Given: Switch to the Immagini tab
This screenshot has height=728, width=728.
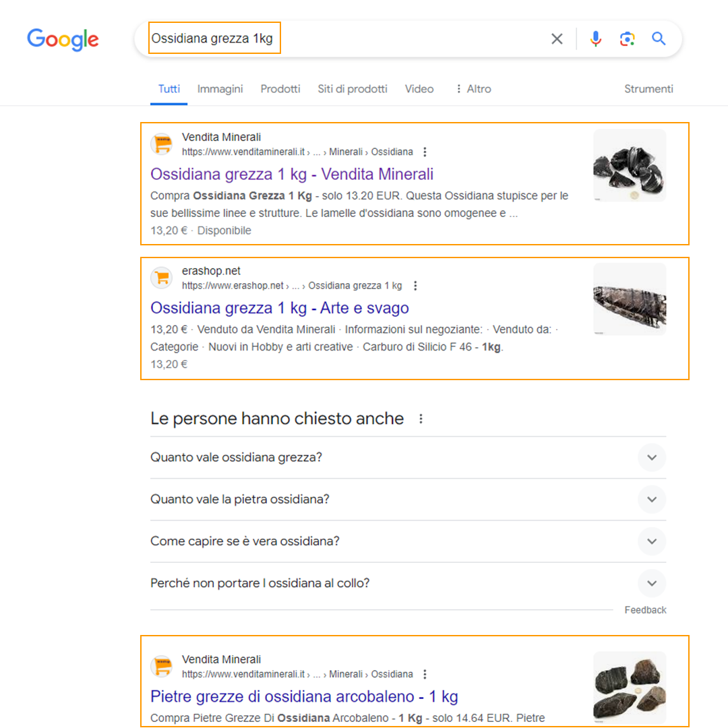Looking at the screenshot, I should point(220,89).
